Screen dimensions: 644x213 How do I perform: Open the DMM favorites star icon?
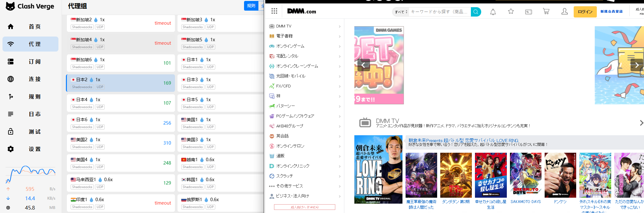[511, 12]
